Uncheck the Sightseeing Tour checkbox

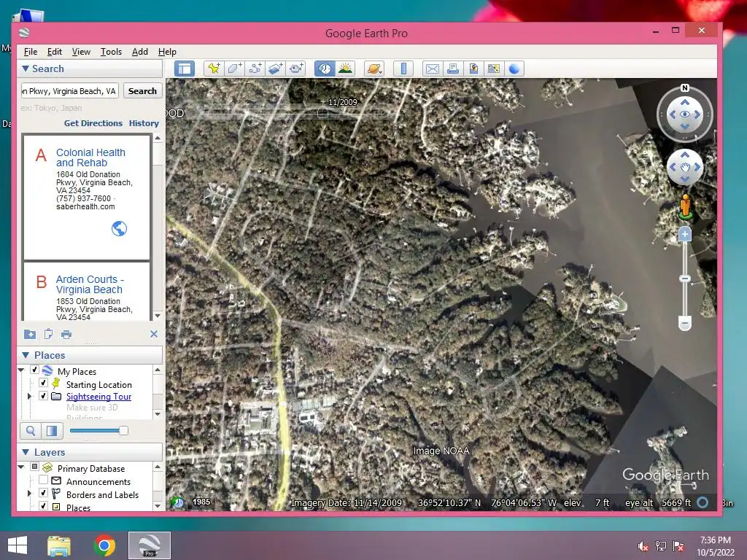(43, 396)
